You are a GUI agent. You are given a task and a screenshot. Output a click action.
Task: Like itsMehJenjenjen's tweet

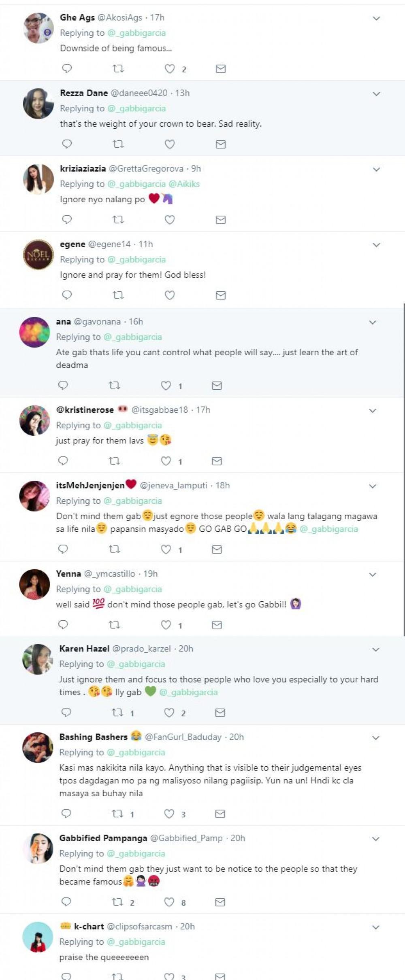point(166,549)
